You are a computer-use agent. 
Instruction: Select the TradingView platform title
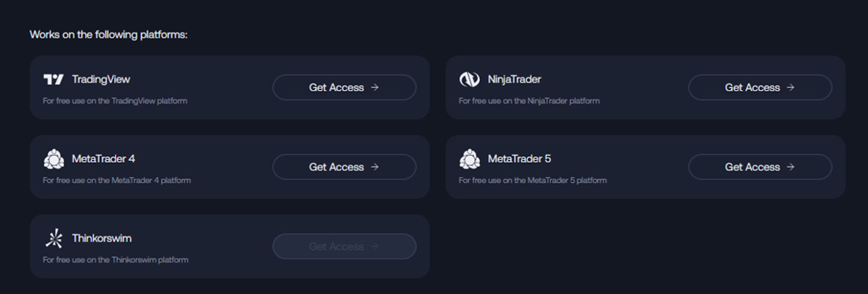101,80
